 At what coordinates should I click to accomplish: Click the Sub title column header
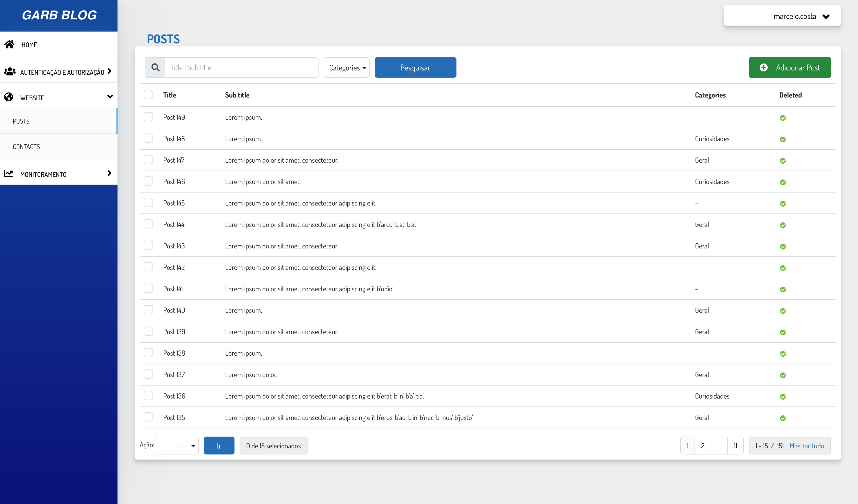237,95
